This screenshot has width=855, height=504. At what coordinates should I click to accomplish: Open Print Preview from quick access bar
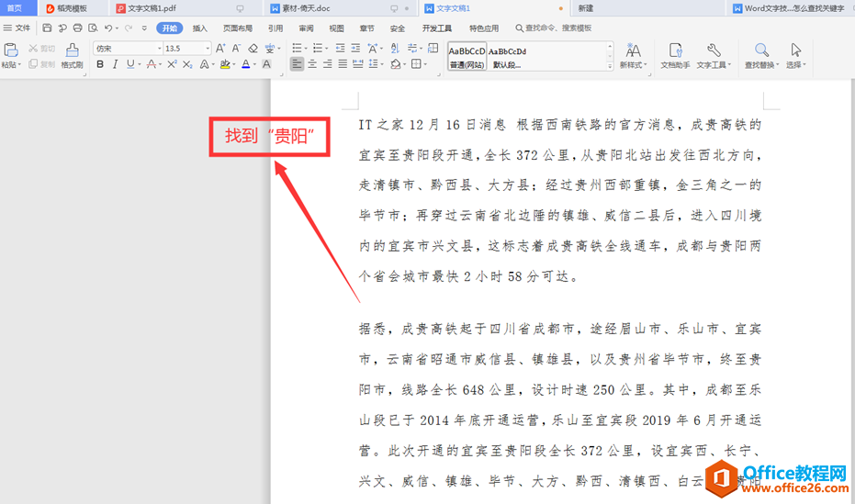(x=93, y=28)
